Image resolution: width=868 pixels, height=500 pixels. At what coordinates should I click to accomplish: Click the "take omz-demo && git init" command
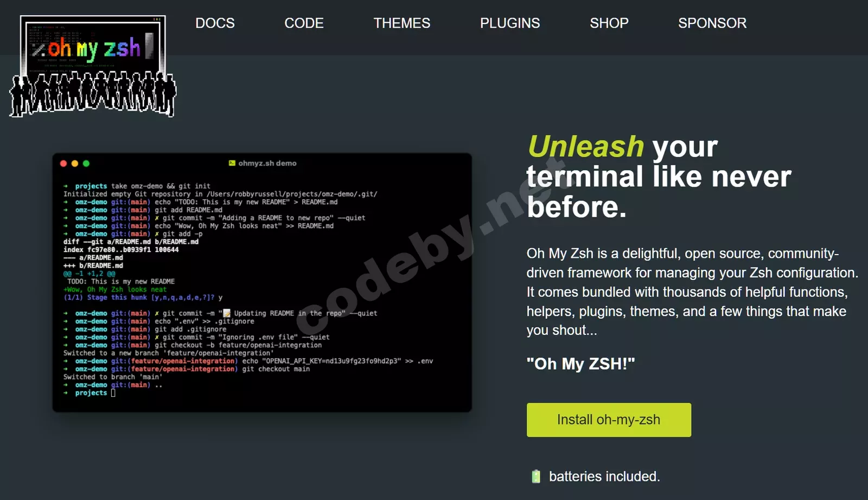pos(161,186)
